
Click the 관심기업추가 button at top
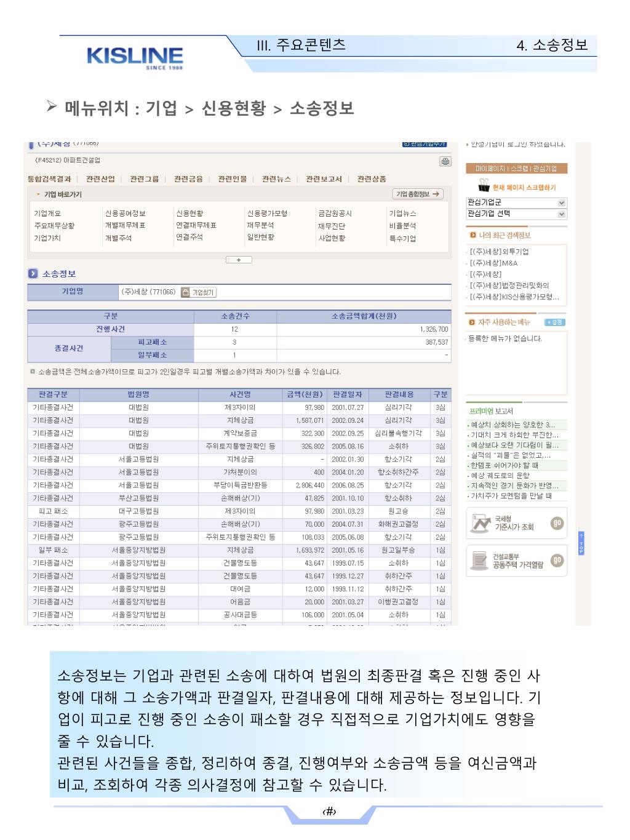tap(425, 144)
